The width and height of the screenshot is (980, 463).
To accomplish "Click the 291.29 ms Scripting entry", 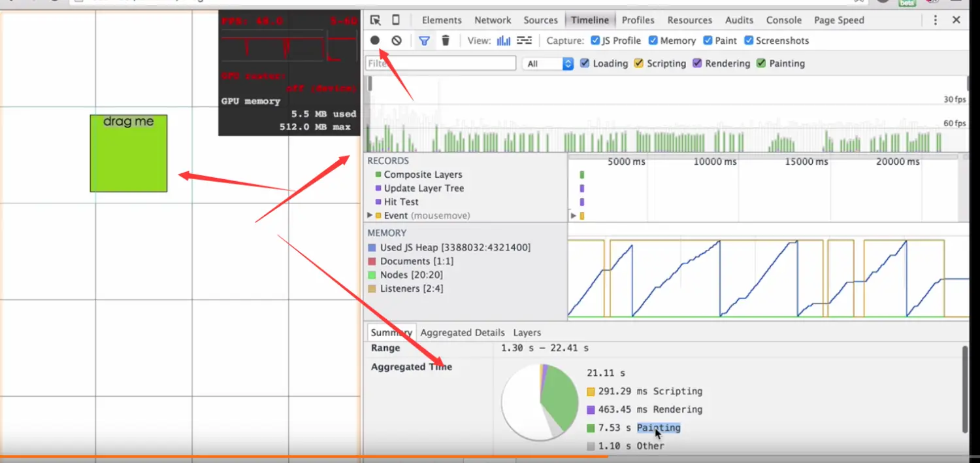I will [644, 391].
